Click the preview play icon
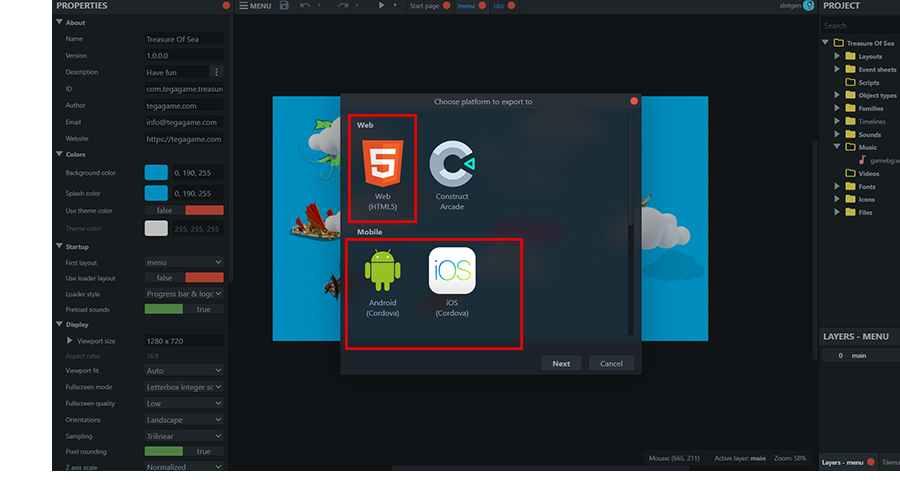The image size is (900, 489). click(381, 5)
